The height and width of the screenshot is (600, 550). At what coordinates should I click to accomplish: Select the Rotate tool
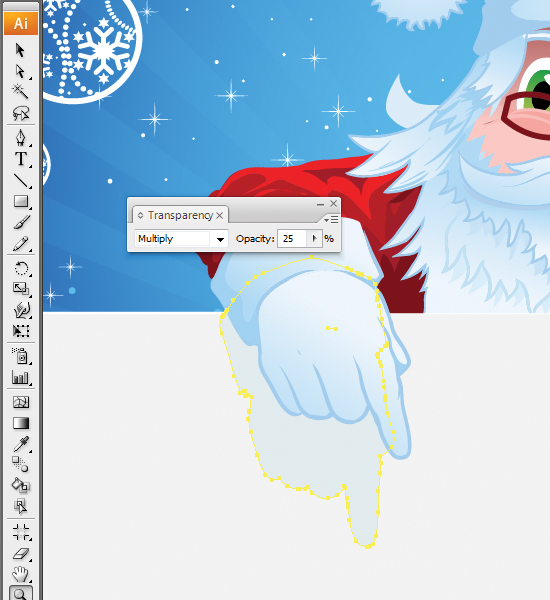(x=20, y=268)
